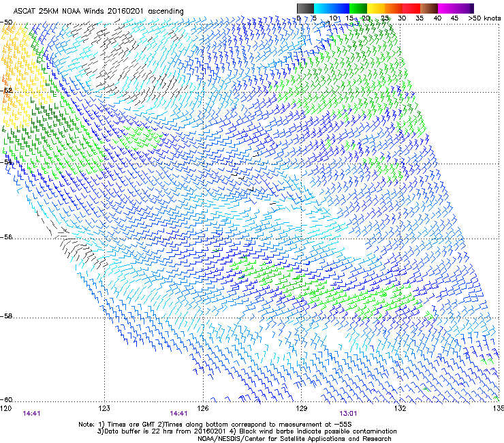This screenshot has width=504, height=443.
Task: Click the gray 0-5 knots color swatch
Action: (305, 8)
